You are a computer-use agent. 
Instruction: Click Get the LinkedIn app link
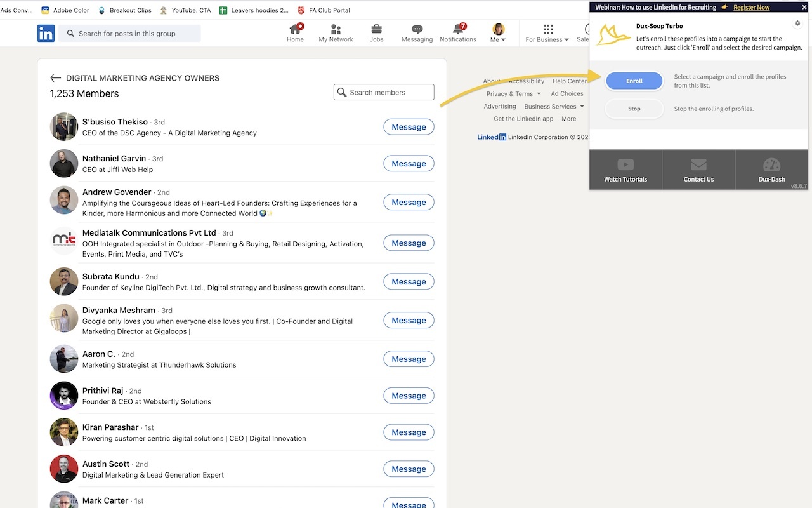pyautogui.click(x=523, y=119)
